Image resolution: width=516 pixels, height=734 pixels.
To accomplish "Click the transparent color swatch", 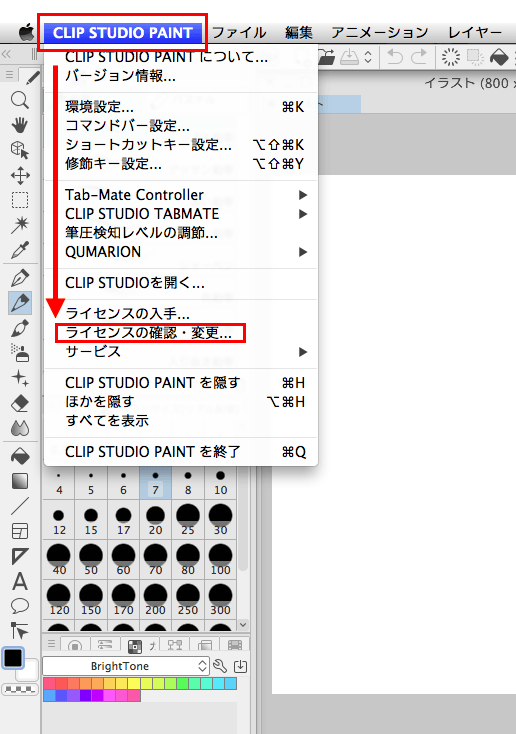I will tap(20, 690).
